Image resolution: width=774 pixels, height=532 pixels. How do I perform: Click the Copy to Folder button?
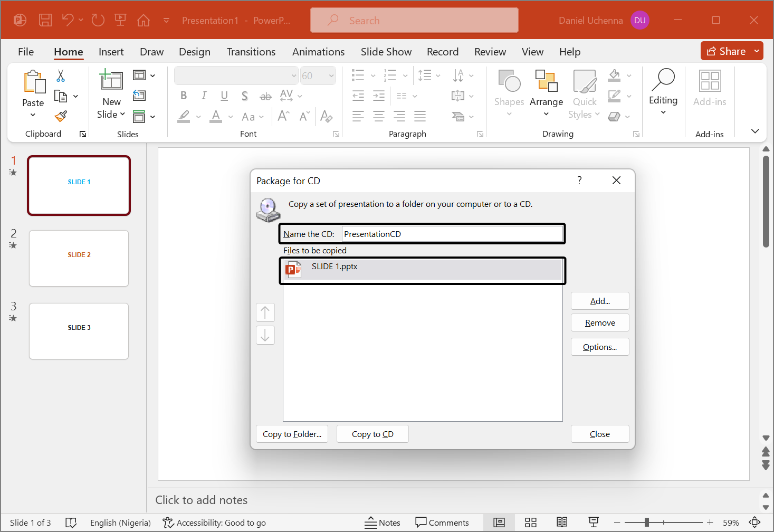click(292, 433)
